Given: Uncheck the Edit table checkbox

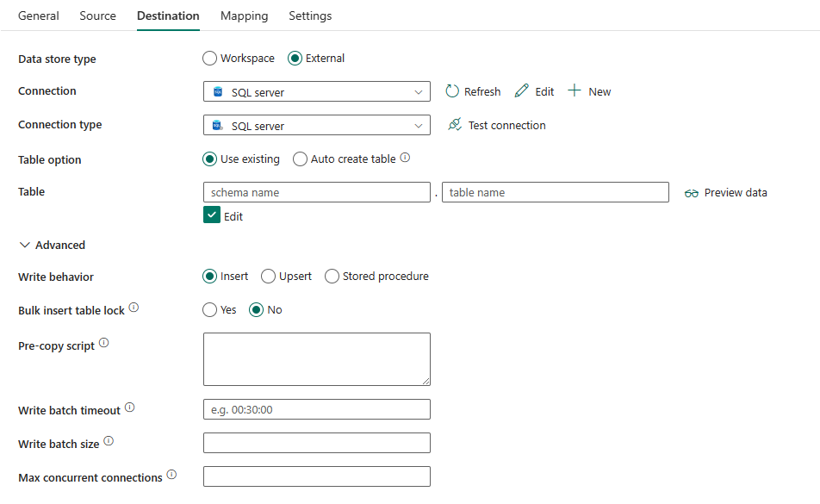Looking at the screenshot, I should (209, 216).
